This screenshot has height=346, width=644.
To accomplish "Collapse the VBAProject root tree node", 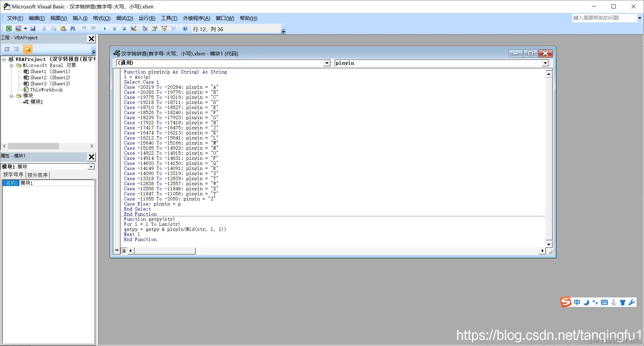I will click(x=4, y=59).
